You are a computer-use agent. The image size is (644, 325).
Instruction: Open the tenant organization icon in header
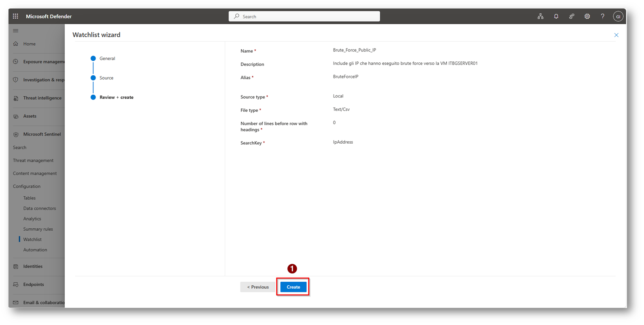(541, 16)
